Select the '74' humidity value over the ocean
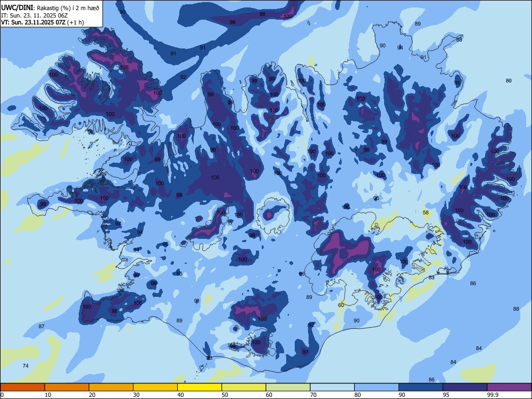The image size is (532, 399). [26, 366]
